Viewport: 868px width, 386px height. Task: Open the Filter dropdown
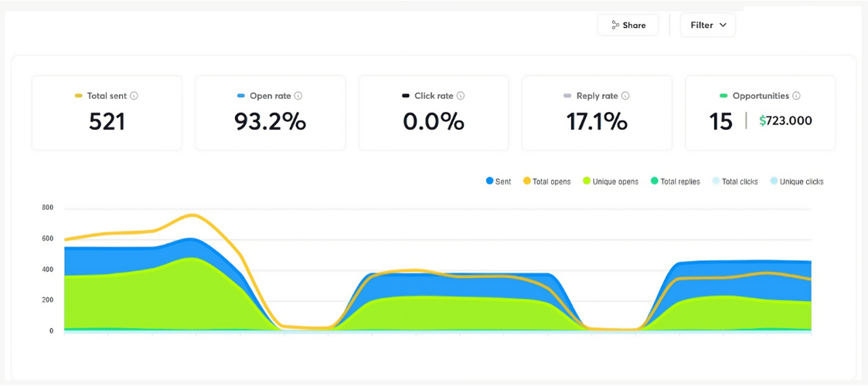[707, 25]
